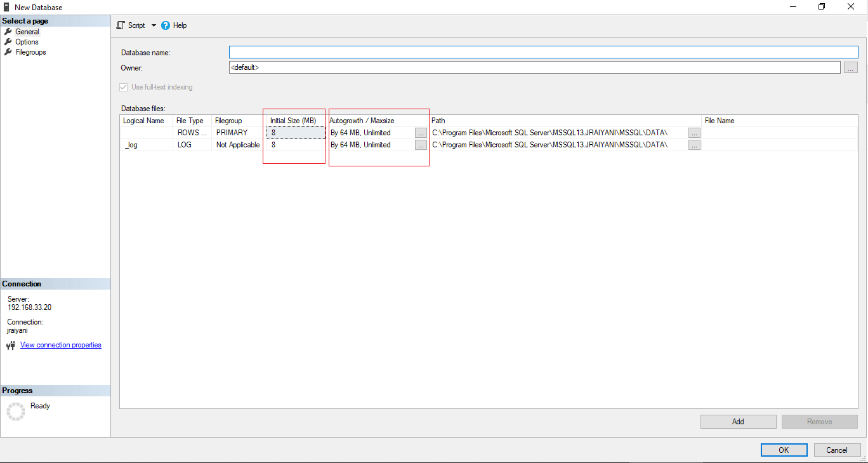Click the View connection properties icon
The width and height of the screenshot is (868, 463).
(10, 345)
